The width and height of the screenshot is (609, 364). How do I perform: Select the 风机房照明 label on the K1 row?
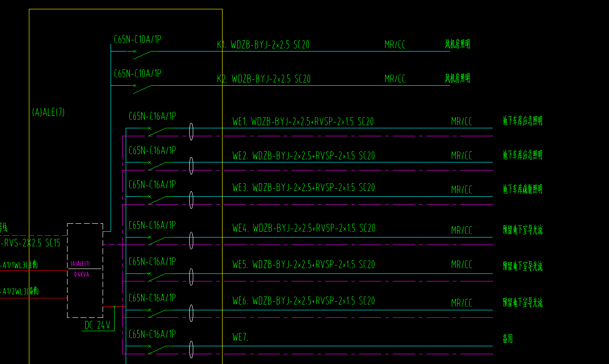458,44
